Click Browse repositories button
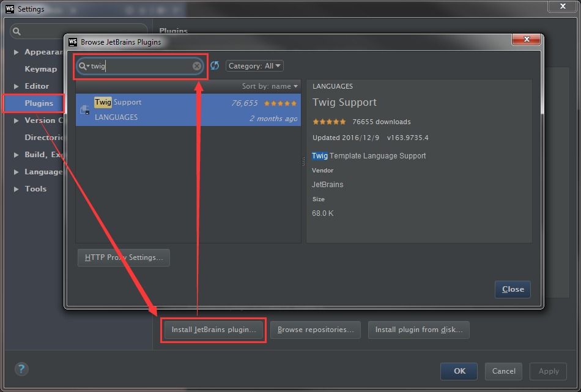This screenshot has height=392, width=581. [x=316, y=330]
